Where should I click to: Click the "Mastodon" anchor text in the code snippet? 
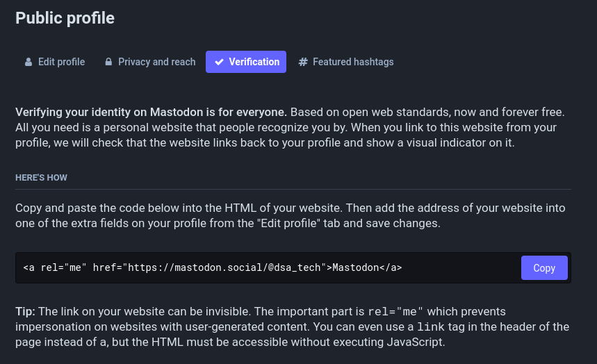click(355, 267)
